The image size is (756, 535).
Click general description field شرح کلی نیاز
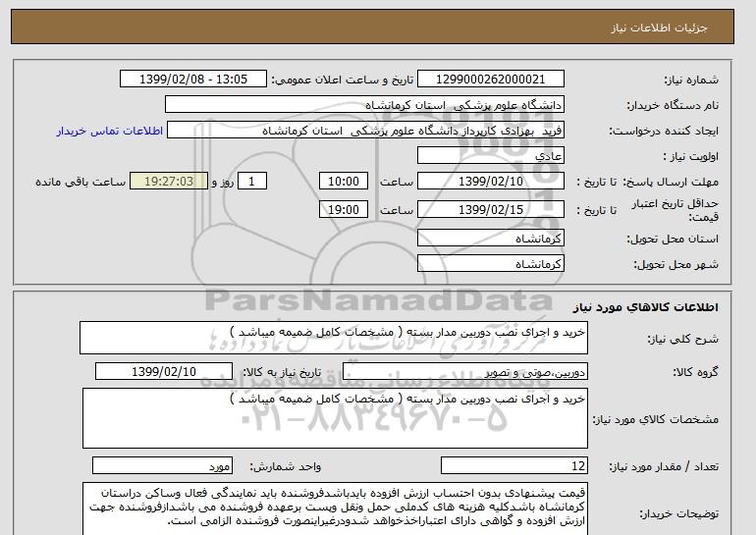pyautogui.click(x=334, y=338)
